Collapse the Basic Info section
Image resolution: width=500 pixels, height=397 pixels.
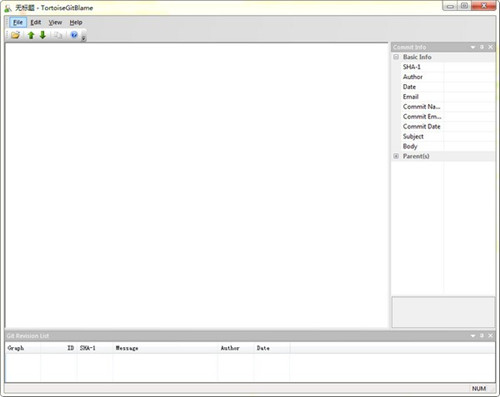tap(396, 57)
